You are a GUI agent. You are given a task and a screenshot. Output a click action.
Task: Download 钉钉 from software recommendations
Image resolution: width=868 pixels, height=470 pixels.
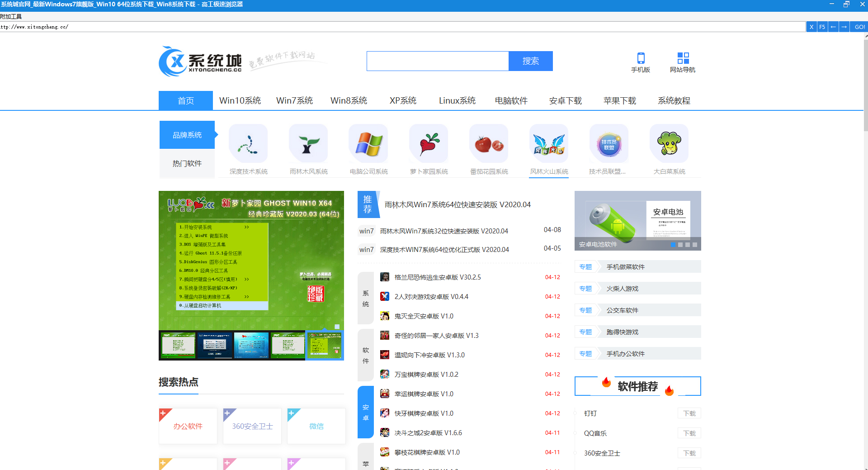click(689, 413)
